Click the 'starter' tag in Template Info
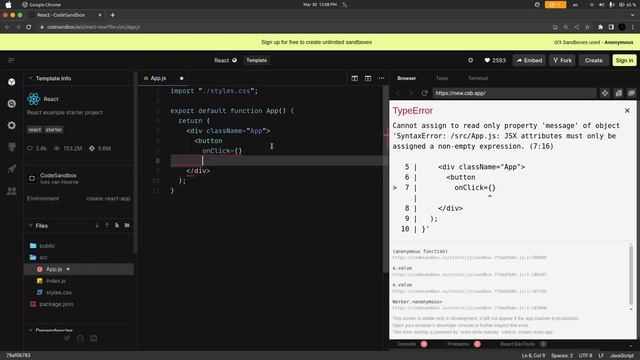Viewport: 640px width, 360px height. pyautogui.click(x=54, y=130)
